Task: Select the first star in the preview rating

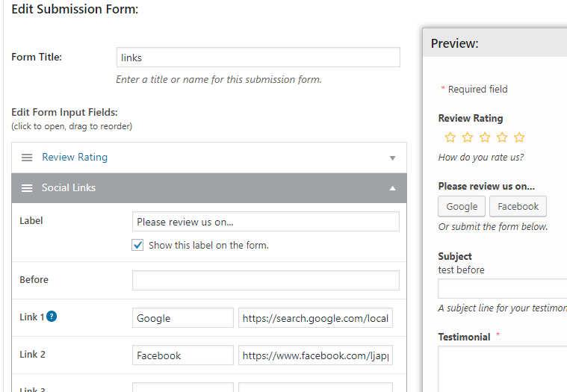Action: click(x=450, y=137)
